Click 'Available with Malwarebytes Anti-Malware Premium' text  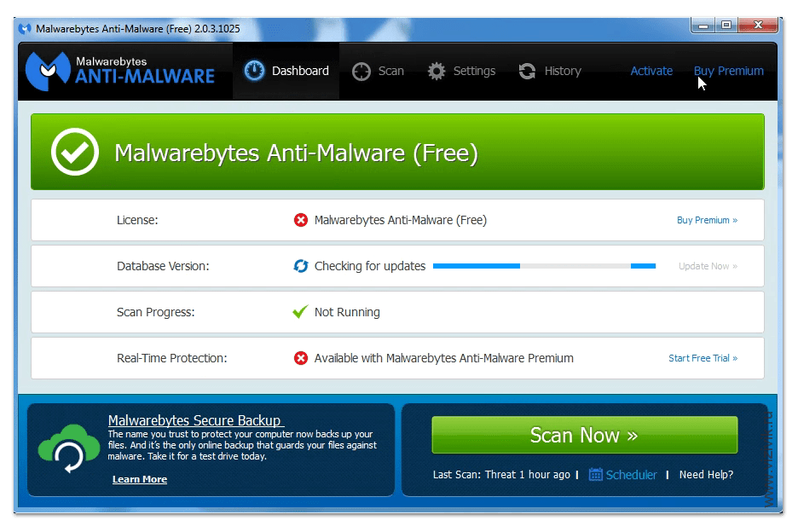(x=444, y=358)
